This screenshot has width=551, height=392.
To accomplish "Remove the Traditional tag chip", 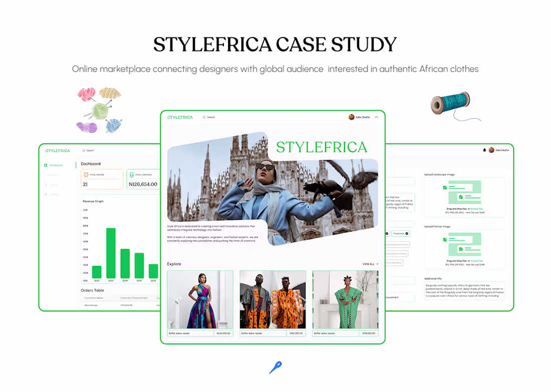I will click(406, 234).
